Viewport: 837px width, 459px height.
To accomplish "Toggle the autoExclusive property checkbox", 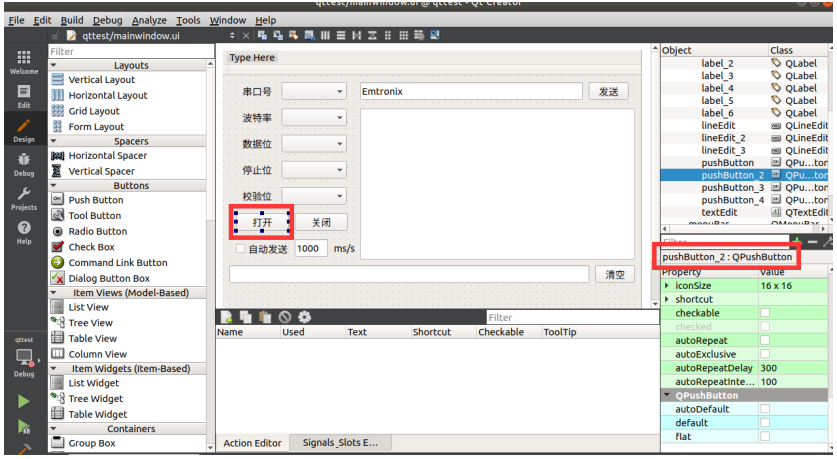I will [x=765, y=354].
